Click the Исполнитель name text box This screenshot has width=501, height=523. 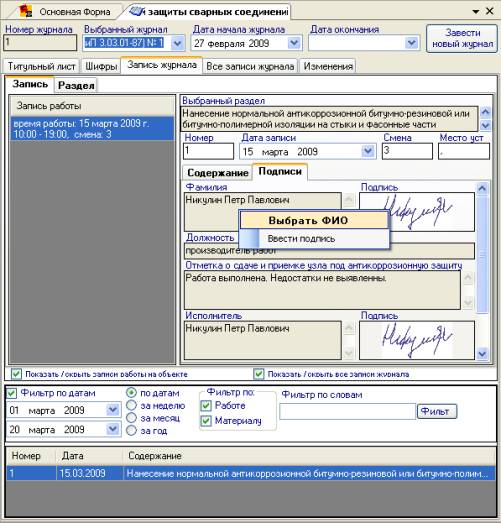click(263, 340)
